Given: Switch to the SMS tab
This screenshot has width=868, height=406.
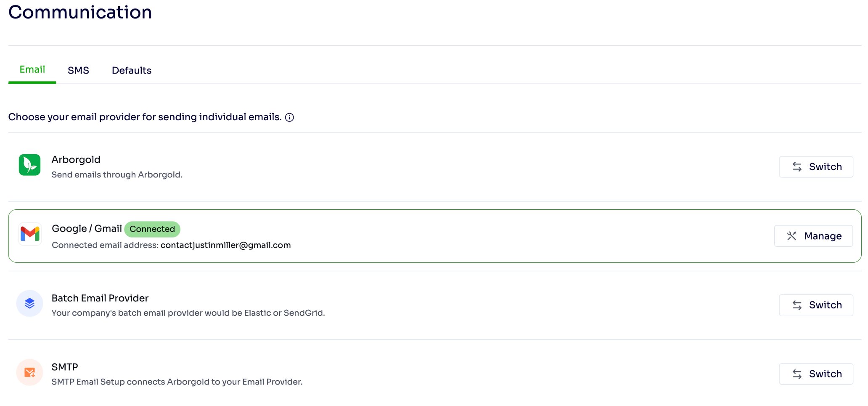Looking at the screenshot, I should tap(78, 70).
